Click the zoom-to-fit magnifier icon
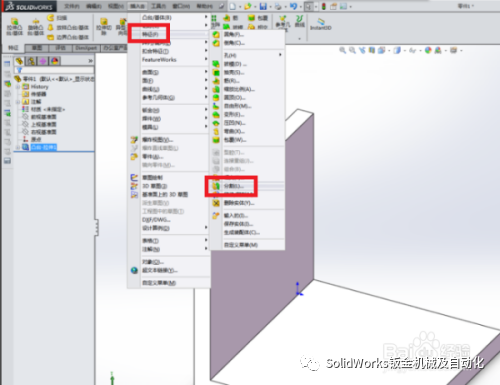This screenshot has height=385, width=500. [x=342, y=50]
